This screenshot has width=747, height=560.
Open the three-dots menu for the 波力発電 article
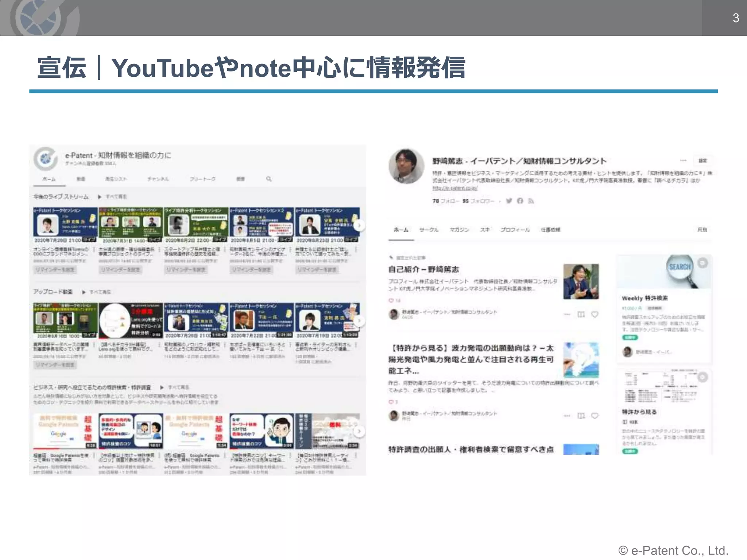click(567, 416)
